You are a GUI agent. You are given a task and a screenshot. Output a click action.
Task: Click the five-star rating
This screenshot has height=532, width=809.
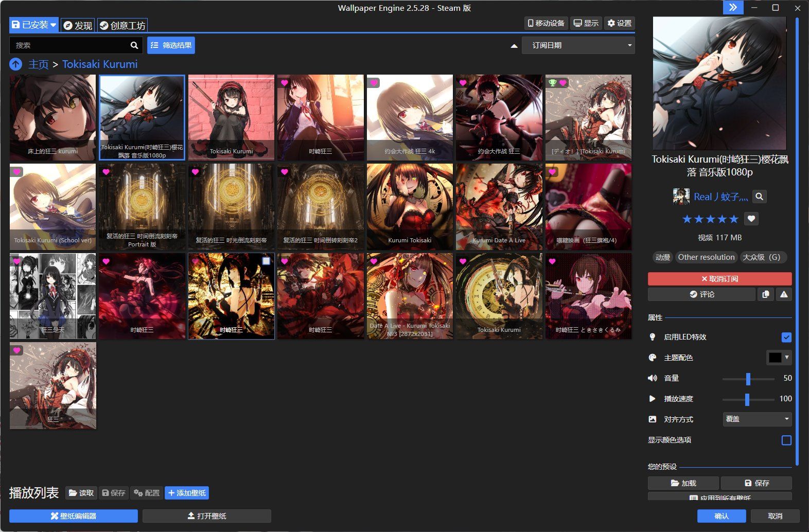tap(710, 219)
